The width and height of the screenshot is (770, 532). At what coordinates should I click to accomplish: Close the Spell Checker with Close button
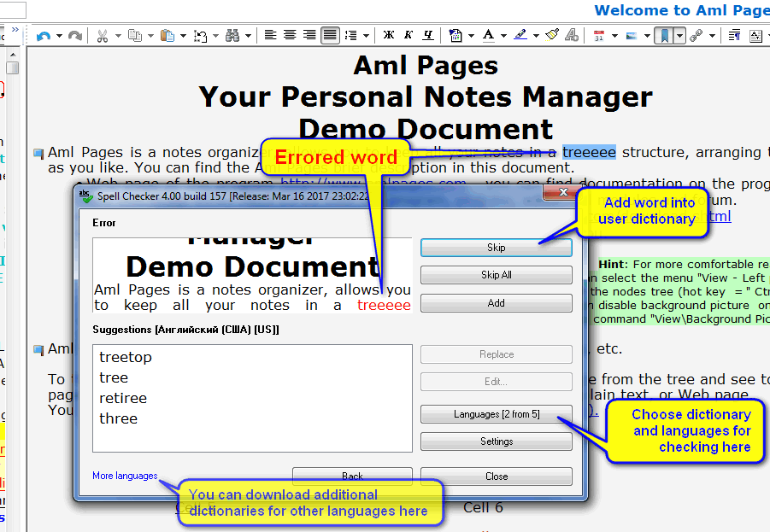point(496,476)
